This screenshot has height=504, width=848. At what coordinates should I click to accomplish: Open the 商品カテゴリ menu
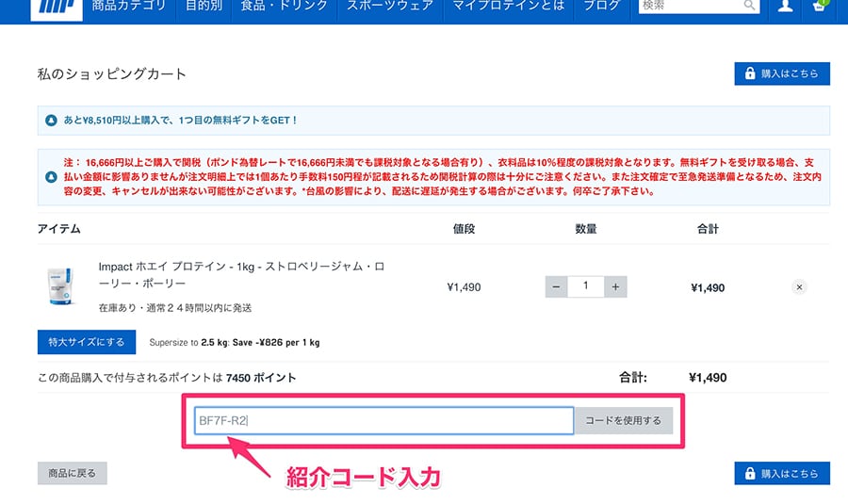click(129, 7)
